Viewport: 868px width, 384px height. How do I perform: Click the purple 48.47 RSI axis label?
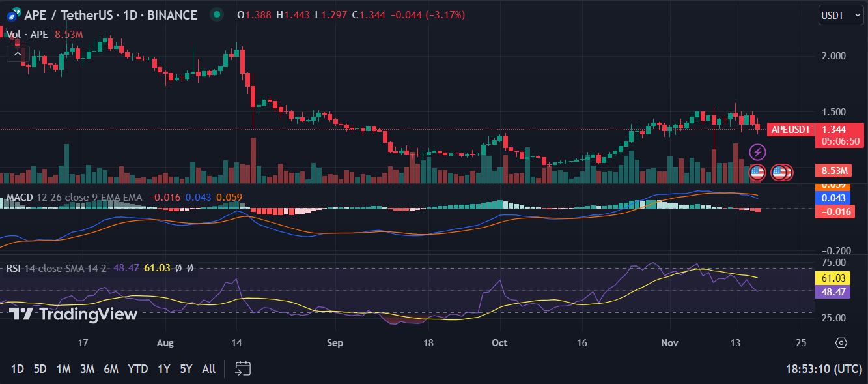pos(833,291)
